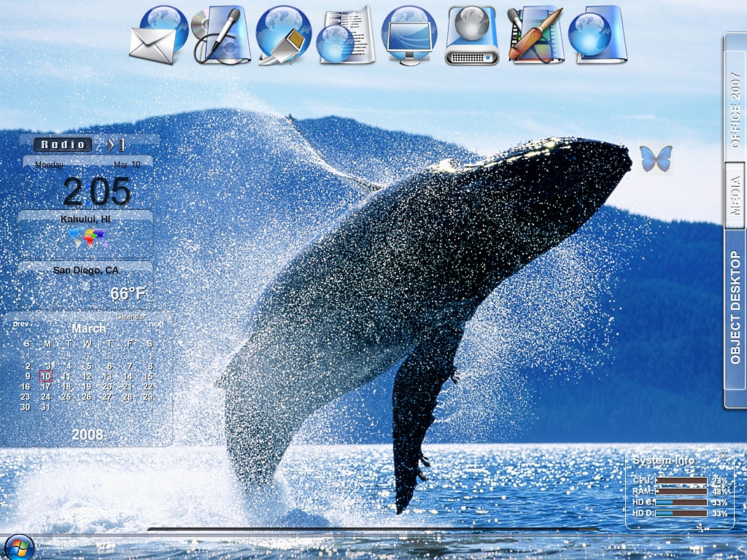Click the Radio button in widget
747x560 pixels.
click(63, 144)
